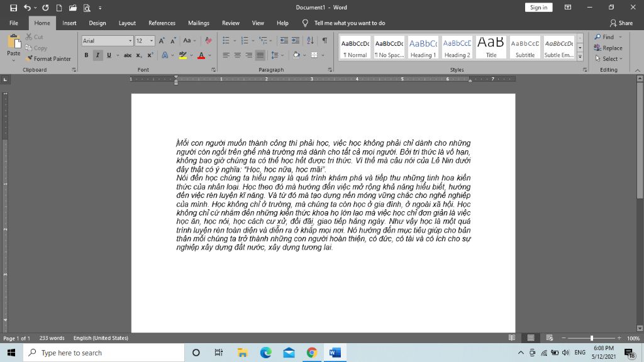This screenshot has height=362, width=644.
Task: Apply Title style
Action: 491,48
